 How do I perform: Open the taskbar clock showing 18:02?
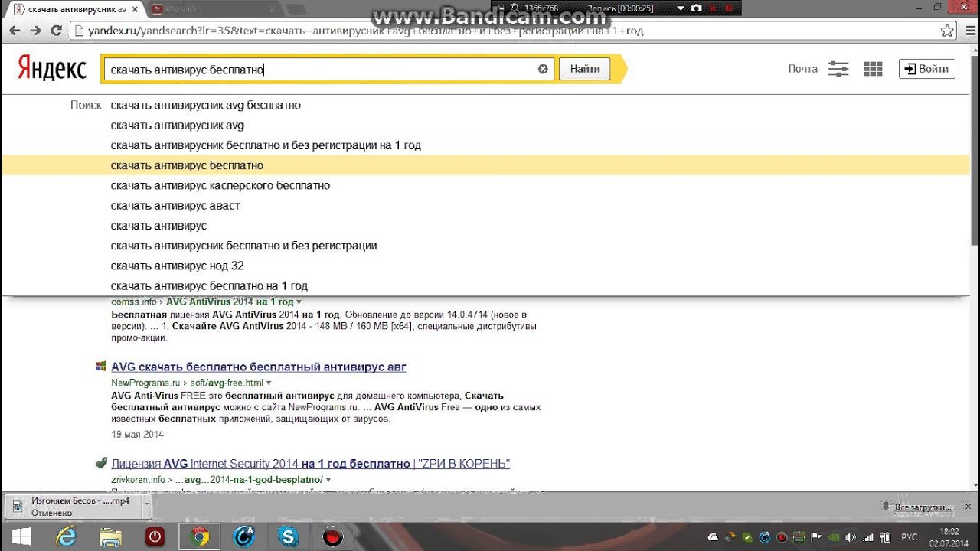(x=949, y=537)
